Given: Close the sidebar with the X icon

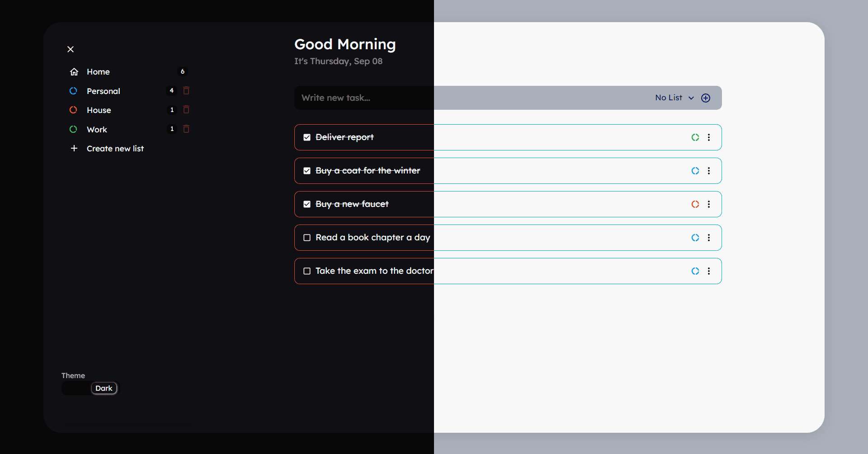Looking at the screenshot, I should click(71, 49).
